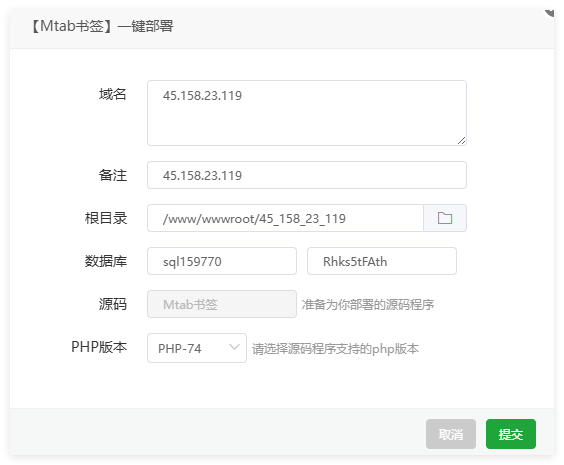Close the dialog via top-right corner icon
The width and height of the screenshot is (564, 465).
[x=550, y=13]
